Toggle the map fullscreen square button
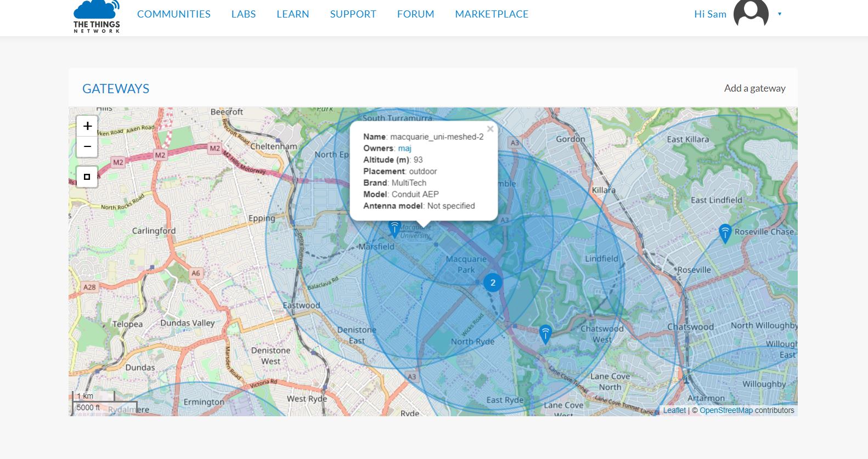This screenshot has width=868, height=459. (87, 177)
